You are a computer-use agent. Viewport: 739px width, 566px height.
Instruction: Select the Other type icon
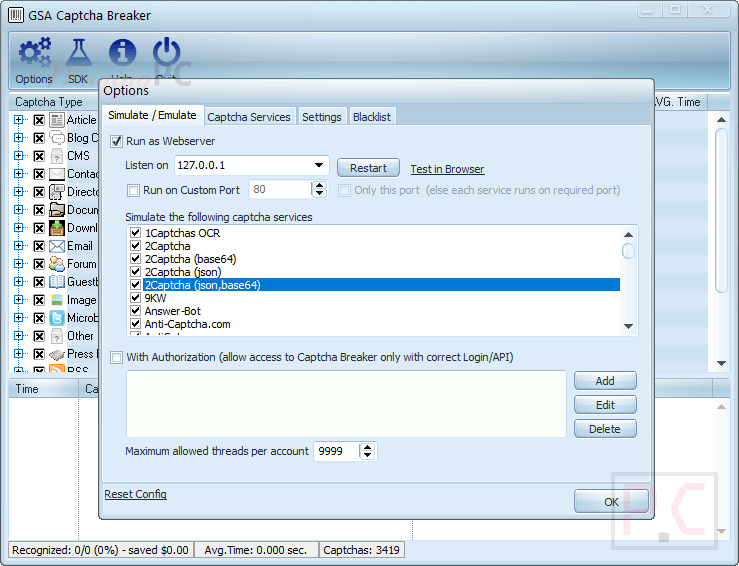(x=57, y=336)
